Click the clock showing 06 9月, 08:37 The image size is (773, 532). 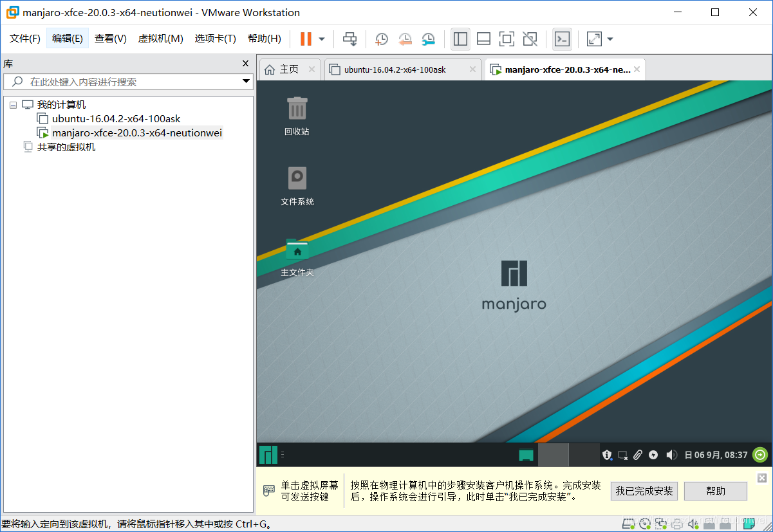coord(716,455)
